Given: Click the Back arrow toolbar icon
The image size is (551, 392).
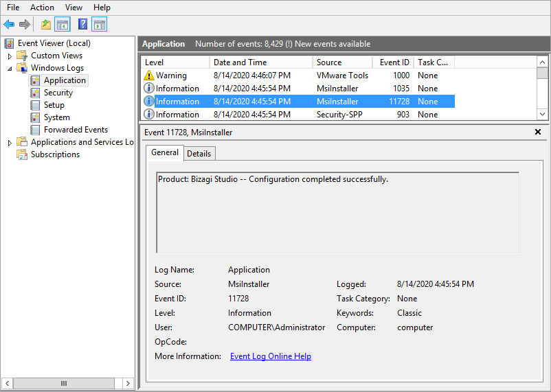Looking at the screenshot, I should [x=9, y=25].
